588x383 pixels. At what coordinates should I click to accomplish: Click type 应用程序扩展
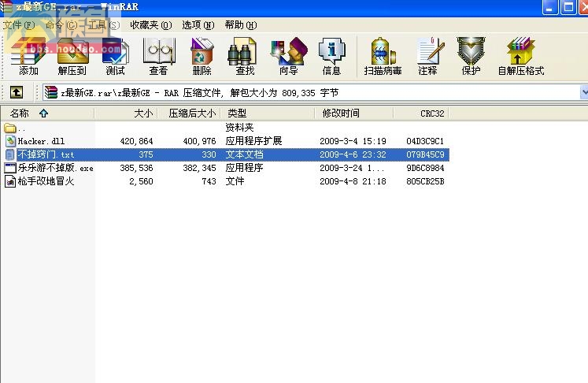pyautogui.click(x=253, y=141)
